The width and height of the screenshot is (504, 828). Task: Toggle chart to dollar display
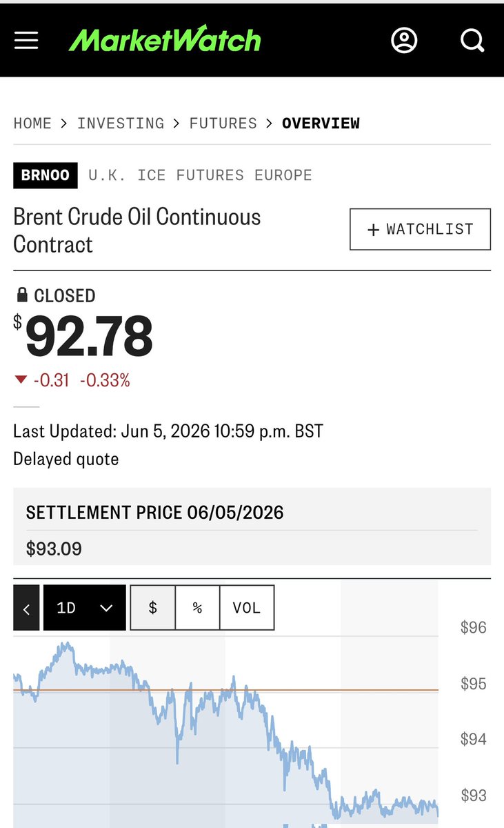tap(152, 608)
